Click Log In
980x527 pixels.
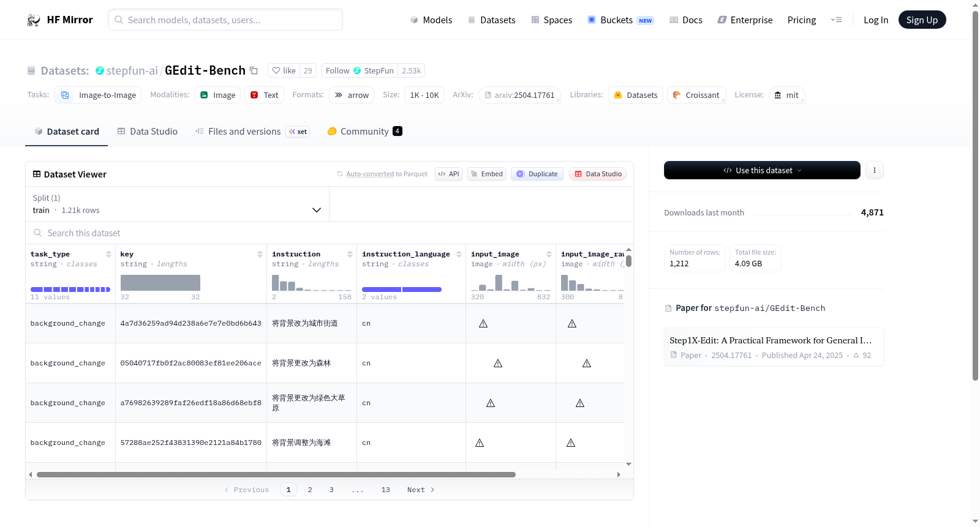(876, 20)
